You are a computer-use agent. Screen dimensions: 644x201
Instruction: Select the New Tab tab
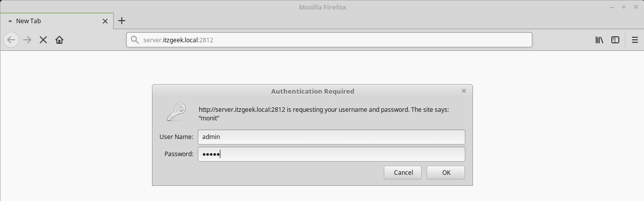[56, 21]
